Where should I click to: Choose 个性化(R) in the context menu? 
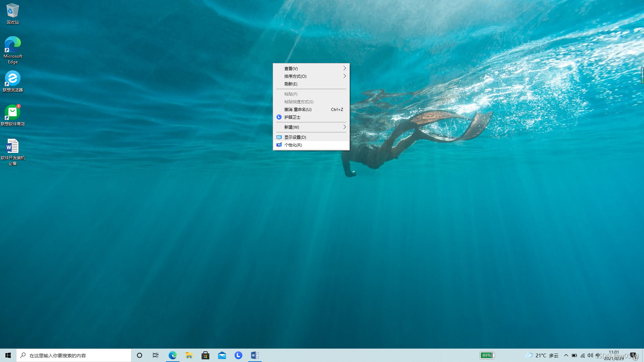(293, 145)
